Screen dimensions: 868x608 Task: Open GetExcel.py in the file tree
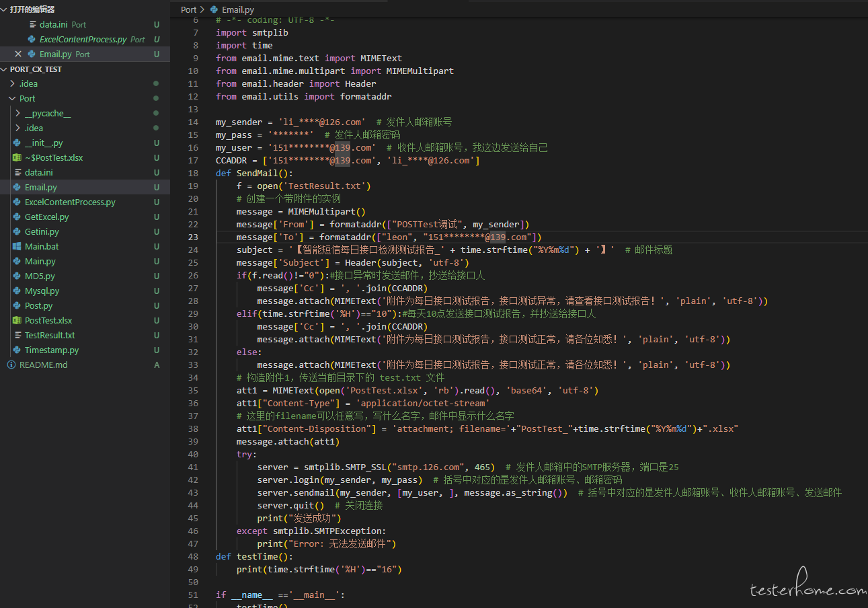pos(46,217)
